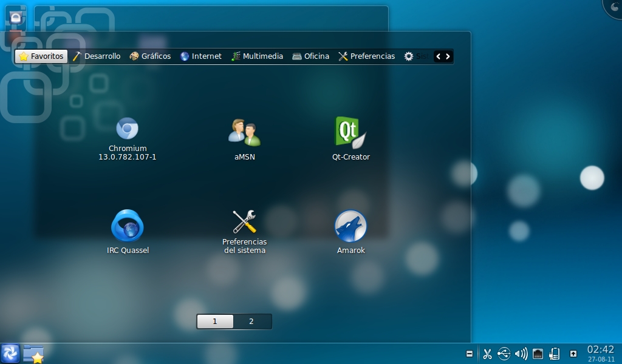This screenshot has width=622, height=364.
Task: Open the Klipper clipboard scissors icon
Action: pyautogui.click(x=487, y=354)
